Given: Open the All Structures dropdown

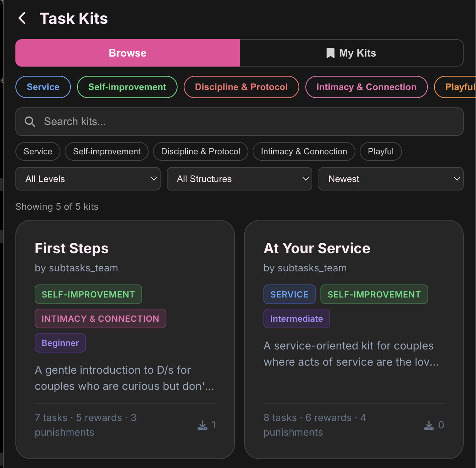Looking at the screenshot, I should point(239,179).
